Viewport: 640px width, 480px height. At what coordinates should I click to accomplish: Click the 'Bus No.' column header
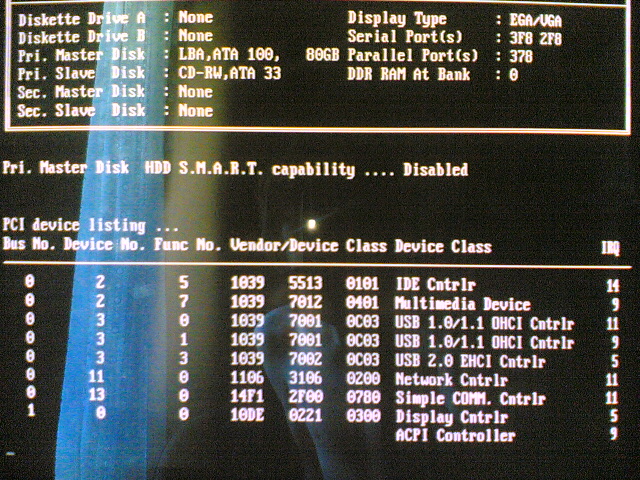[x=29, y=244]
